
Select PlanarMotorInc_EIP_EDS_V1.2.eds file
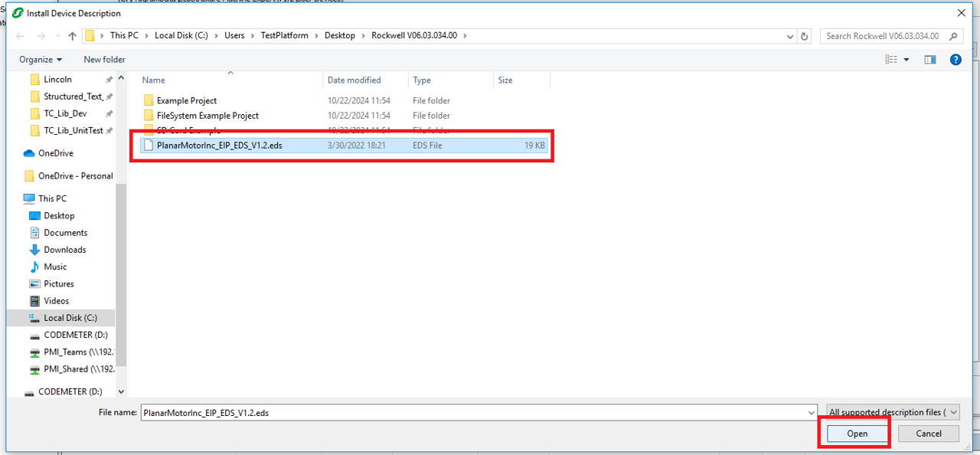[x=219, y=146]
